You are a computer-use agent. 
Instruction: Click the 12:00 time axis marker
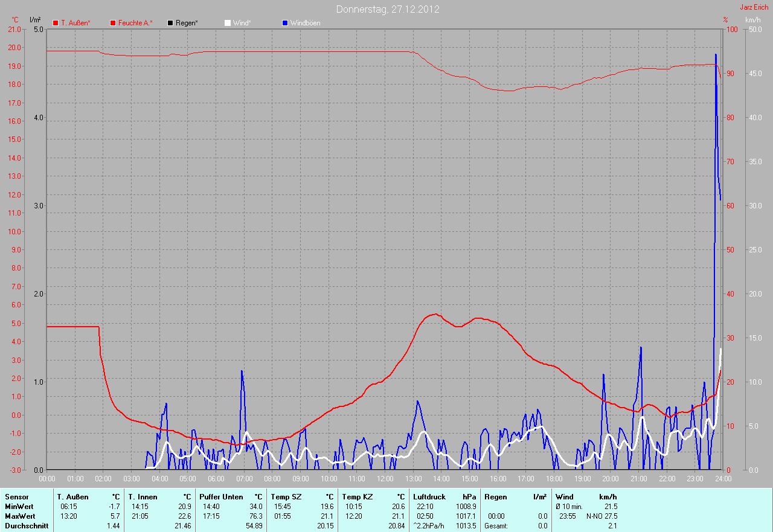[385, 479]
